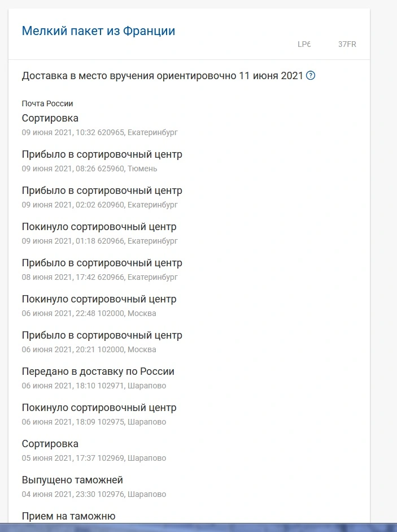397x532 pixels.
Task: Click the 'Прием на таможню' status entry
Action: click(x=68, y=516)
